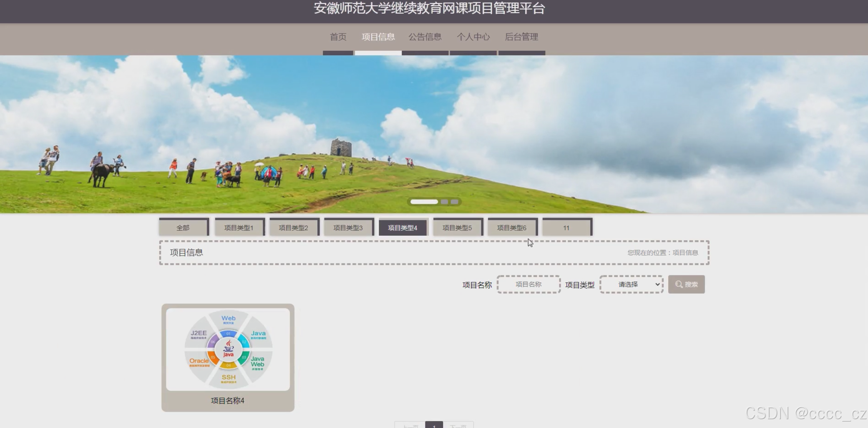Open the 后台管理 link
Screen dimensions: 868x428
pyautogui.click(x=521, y=37)
